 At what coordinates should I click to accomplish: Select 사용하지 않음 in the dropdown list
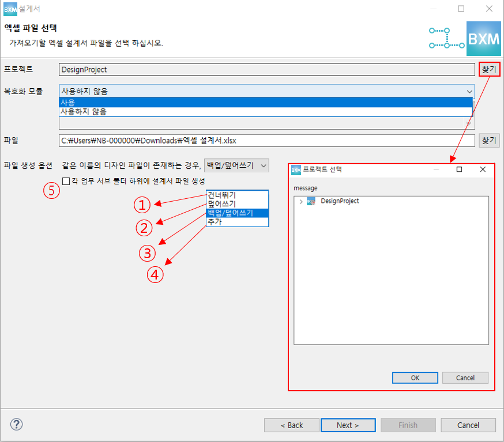point(265,112)
